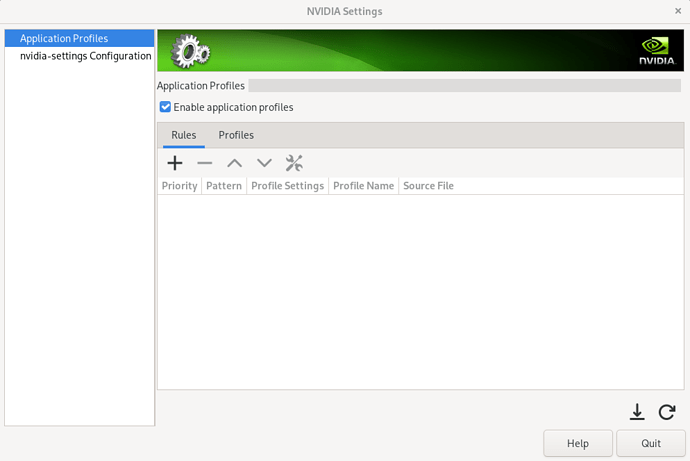This screenshot has width=690, height=461.
Task: Click the minus icon to delete rule
Action: 205,163
